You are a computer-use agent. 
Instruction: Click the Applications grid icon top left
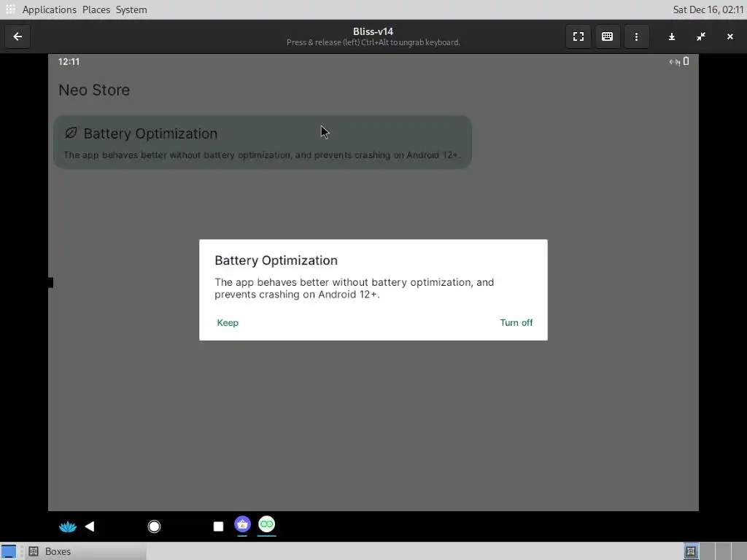[x=10, y=9]
